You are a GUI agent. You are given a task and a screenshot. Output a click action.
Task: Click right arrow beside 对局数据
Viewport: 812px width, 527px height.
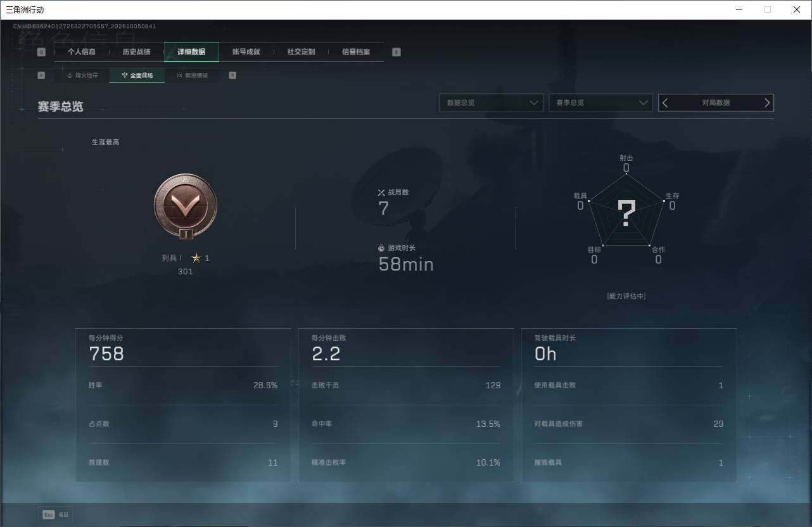pos(767,103)
